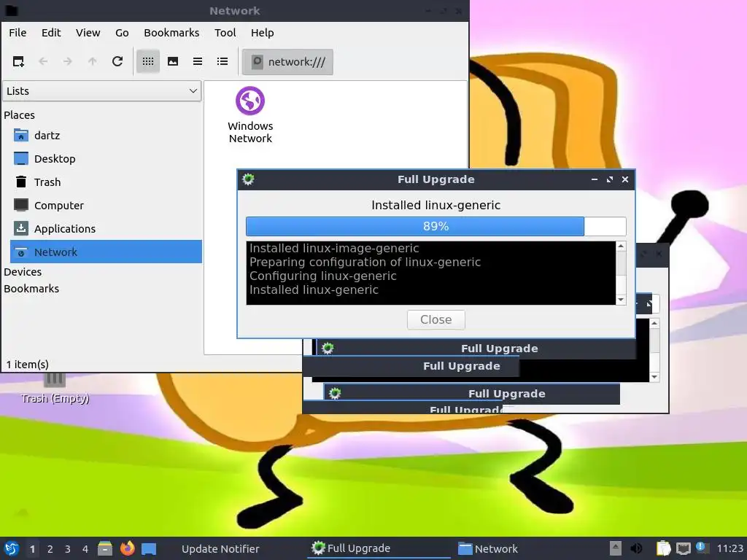Switch to compact list view
Screen dimensions: 747x560
pos(198,61)
